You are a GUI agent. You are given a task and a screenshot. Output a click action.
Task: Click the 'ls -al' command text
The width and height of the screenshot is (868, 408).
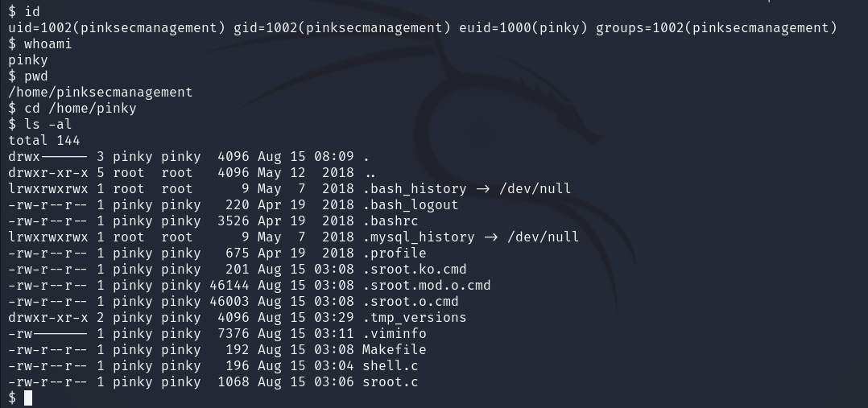pos(48,124)
